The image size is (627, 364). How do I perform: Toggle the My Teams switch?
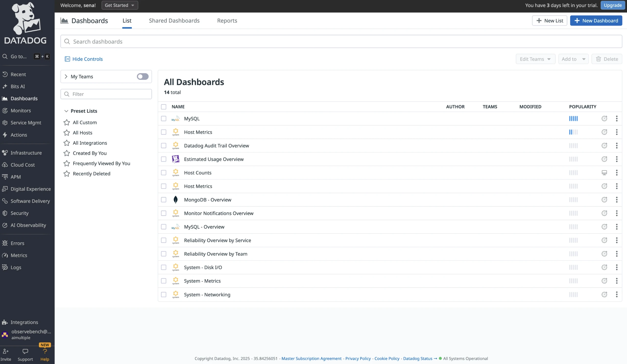(x=143, y=76)
